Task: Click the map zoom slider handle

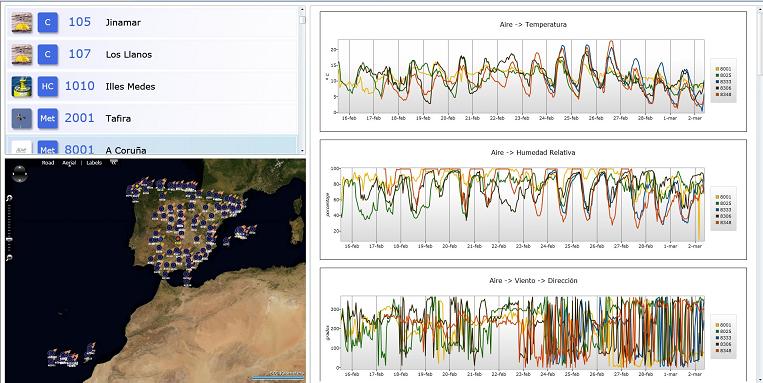Action: (9, 239)
